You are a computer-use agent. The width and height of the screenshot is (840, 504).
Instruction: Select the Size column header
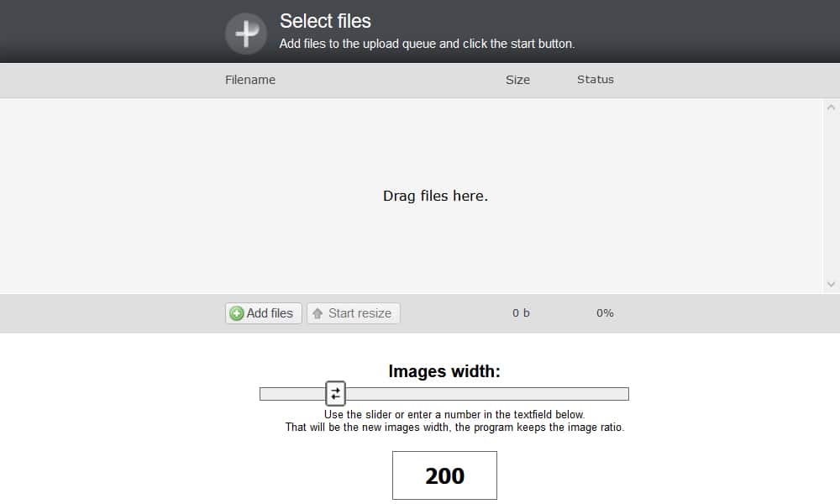point(517,80)
